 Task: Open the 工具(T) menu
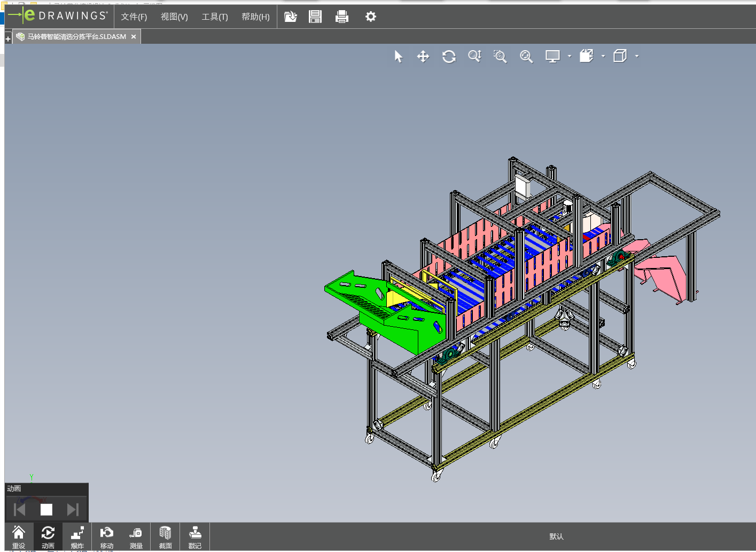[x=214, y=17]
